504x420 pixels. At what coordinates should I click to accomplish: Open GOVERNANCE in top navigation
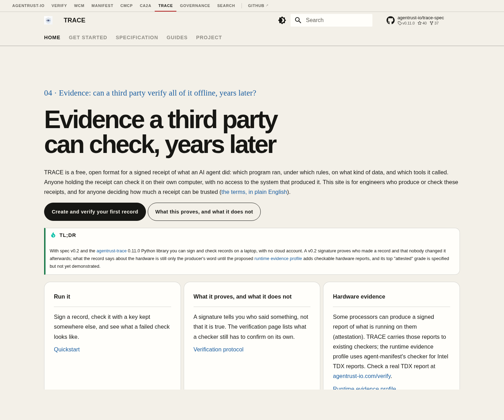pyautogui.click(x=195, y=6)
